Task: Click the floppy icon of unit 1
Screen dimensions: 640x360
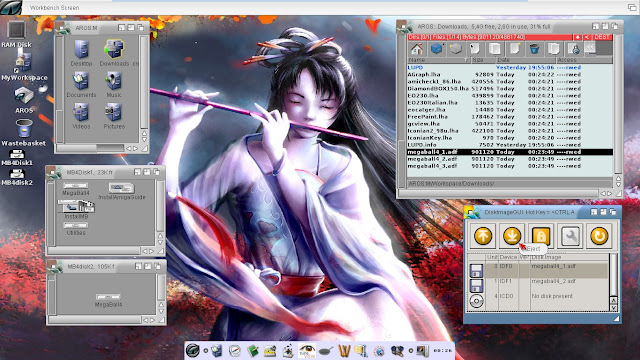Action: (476, 285)
